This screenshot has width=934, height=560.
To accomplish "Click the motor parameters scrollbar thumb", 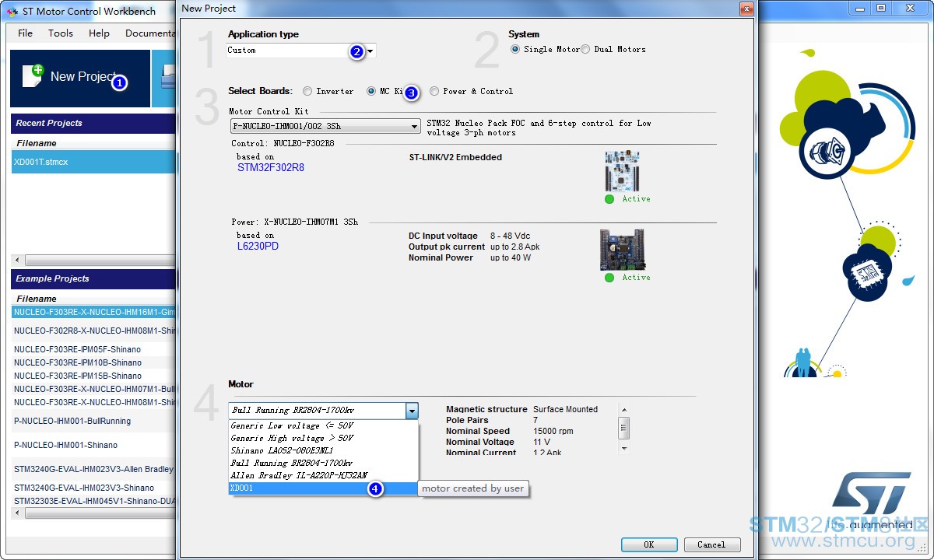I will coord(624,429).
